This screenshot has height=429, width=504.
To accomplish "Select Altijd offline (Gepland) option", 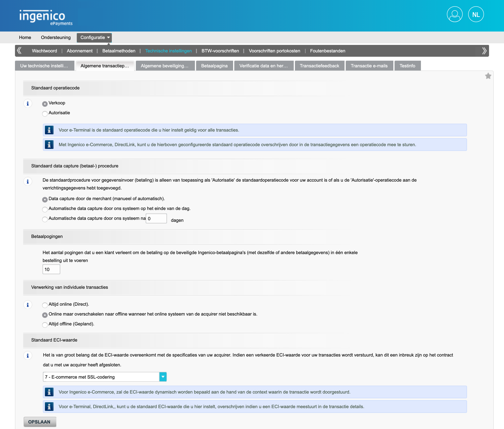I will (x=45, y=325).
